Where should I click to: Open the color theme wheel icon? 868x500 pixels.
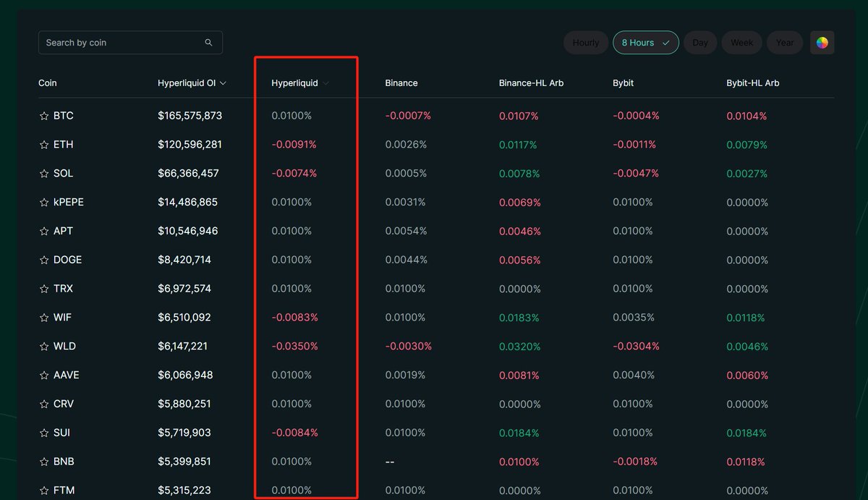(x=822, y=43)
